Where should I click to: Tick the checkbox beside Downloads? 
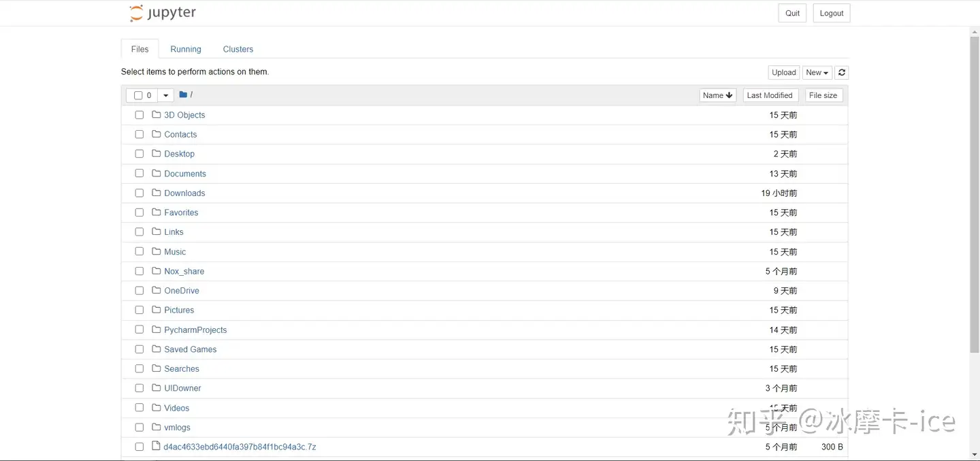(139, 193)
